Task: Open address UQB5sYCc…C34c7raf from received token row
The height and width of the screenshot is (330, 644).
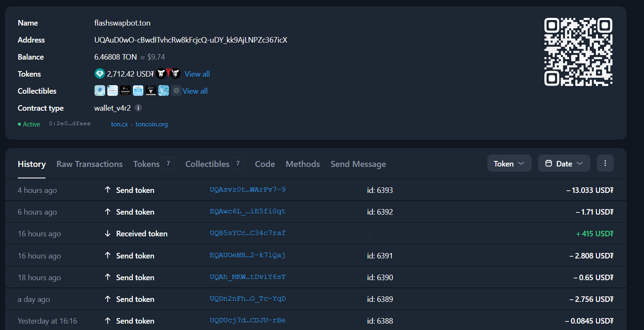Action: (247, 233)
